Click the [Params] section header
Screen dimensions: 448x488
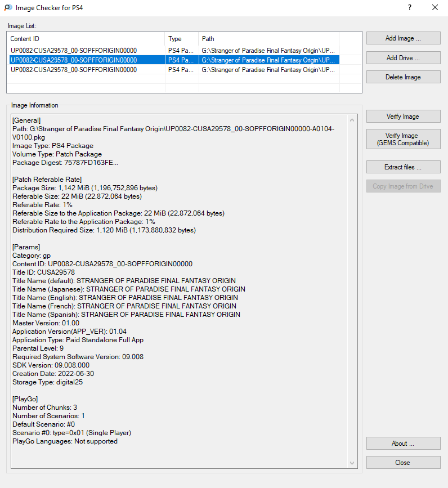(x=26, y=247)
